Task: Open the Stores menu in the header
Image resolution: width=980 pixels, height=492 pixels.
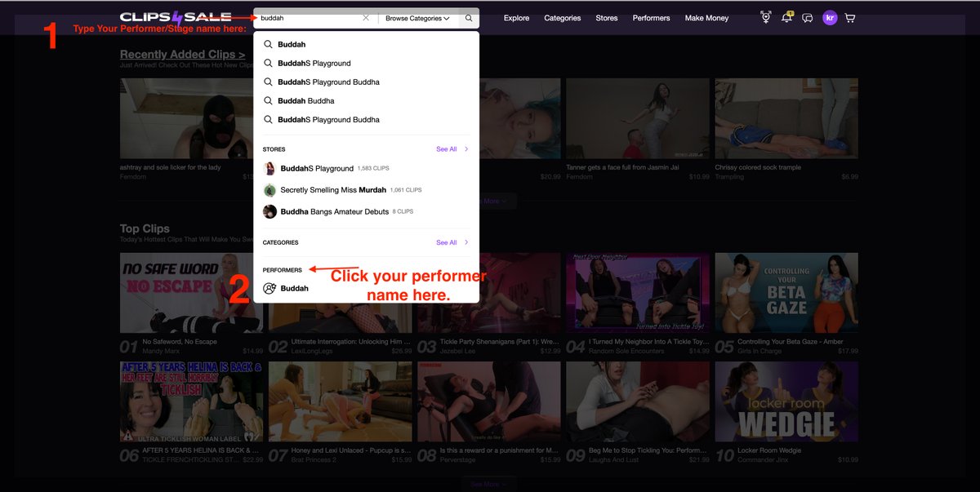Action: [607, 18]
